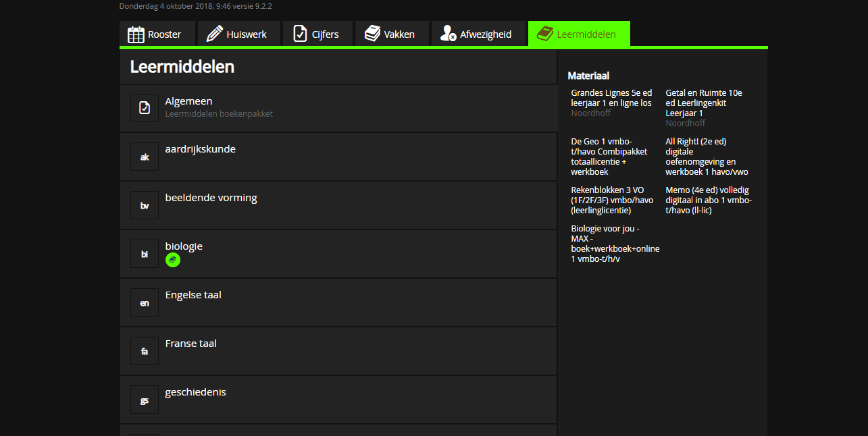Select the aardrijkskunde subject
The width and height of the screenshot is (868, 436).
point(338,157)
